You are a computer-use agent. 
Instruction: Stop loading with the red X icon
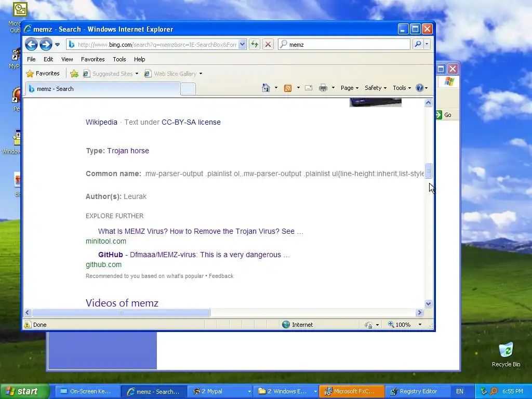(268, 45)
